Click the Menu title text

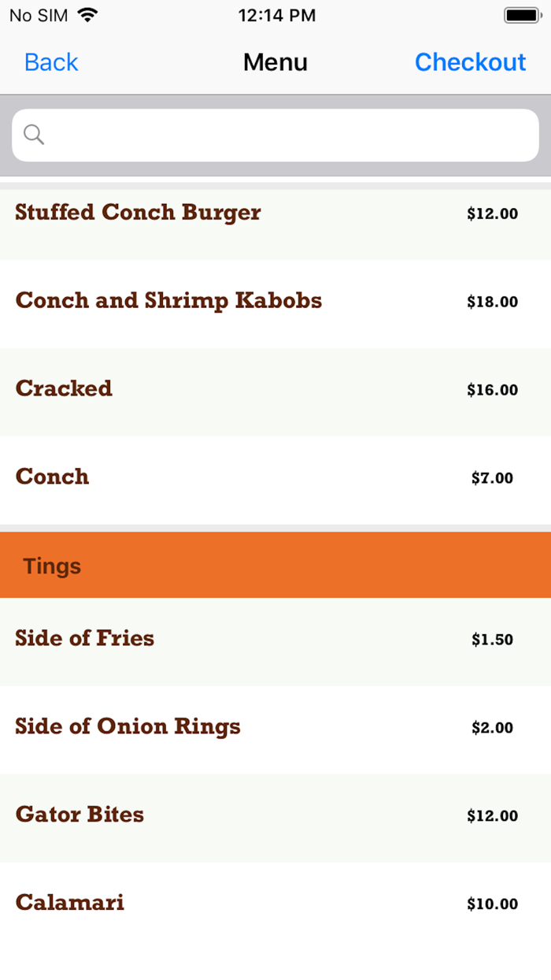click(x=275, y=61)
